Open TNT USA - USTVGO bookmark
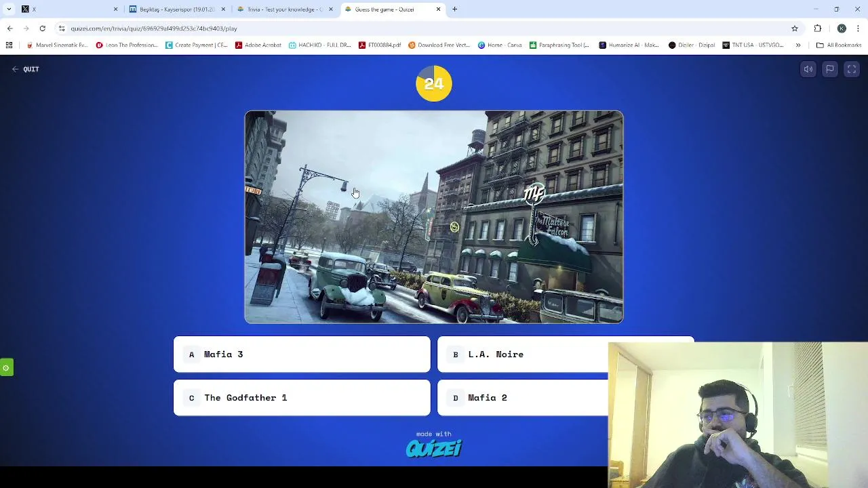This screenshot has width=868, height=488. [x=753, y=45]
